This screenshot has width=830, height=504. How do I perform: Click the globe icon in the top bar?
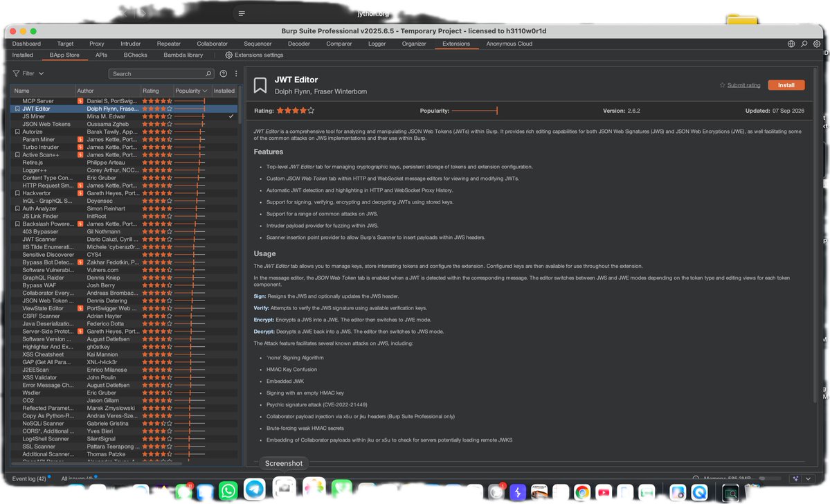pyautogui.click(x=791, y=44)
